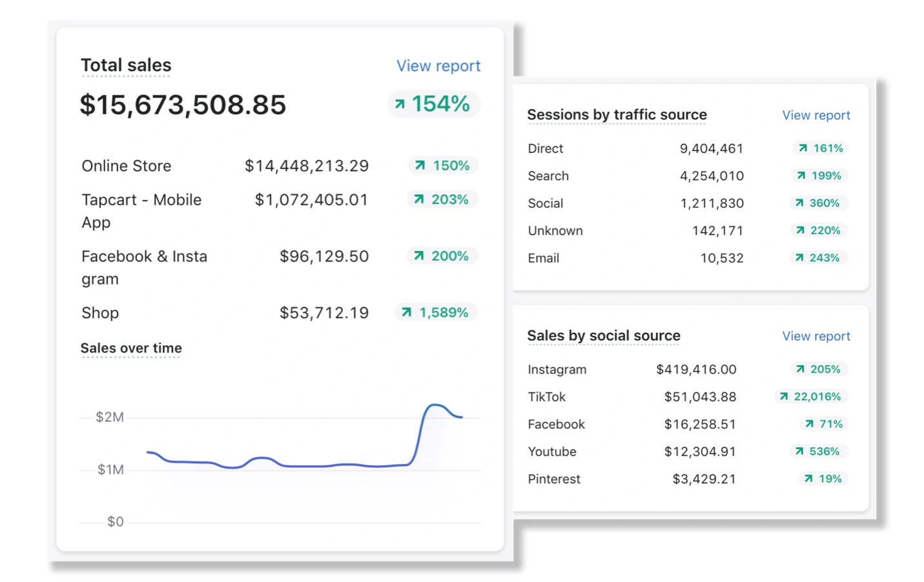Click the 154% upward arrow icon
The height and width of the screenshot is (582, 924).
pyautogui.click(x=400, y=104)
